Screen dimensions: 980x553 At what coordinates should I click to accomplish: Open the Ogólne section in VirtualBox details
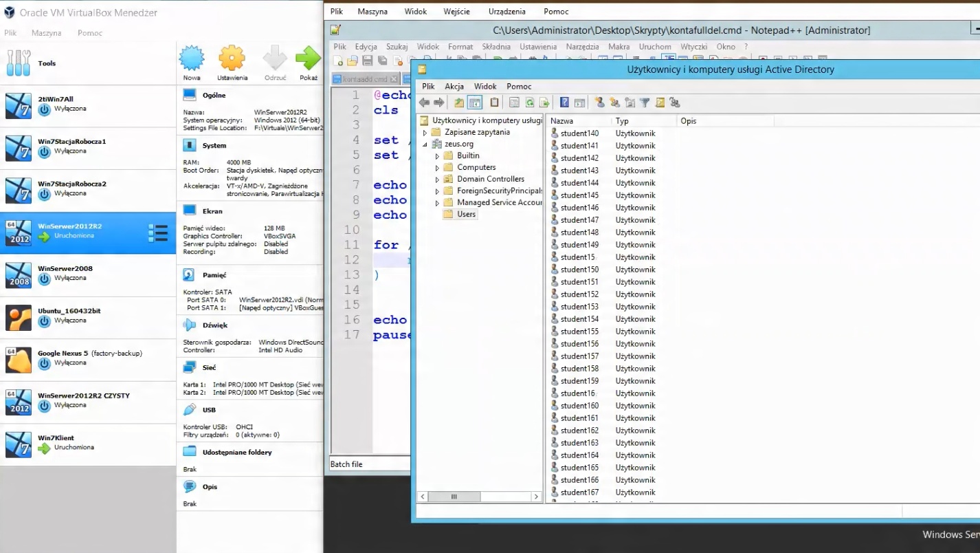pos(214,95)
